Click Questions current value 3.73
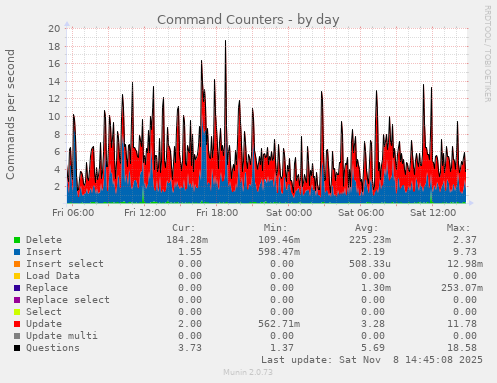Viewport: 497px width, 383px height. point(190,348)
